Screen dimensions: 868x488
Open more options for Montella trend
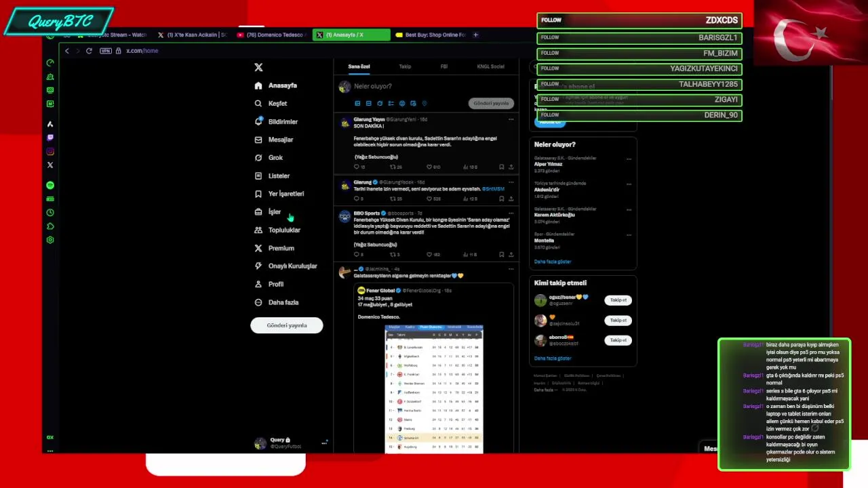tap(629, 235)
